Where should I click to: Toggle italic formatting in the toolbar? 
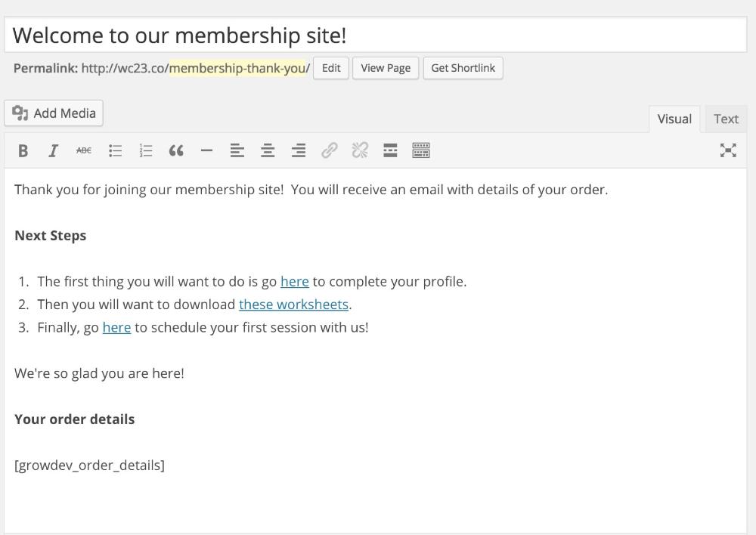coord(53,151)
